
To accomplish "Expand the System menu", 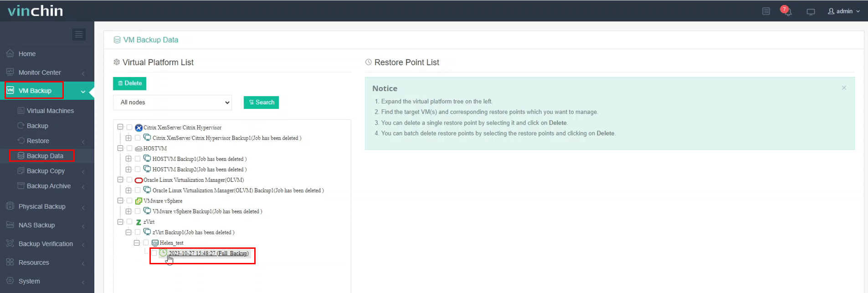I will (47, 281).
